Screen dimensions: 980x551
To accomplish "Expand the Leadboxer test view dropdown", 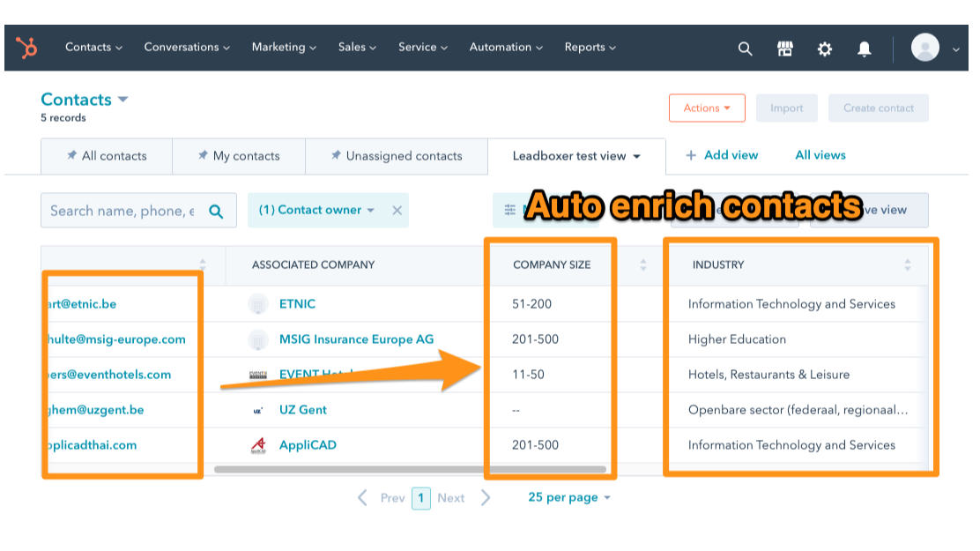I will click(x=638, y=155).
